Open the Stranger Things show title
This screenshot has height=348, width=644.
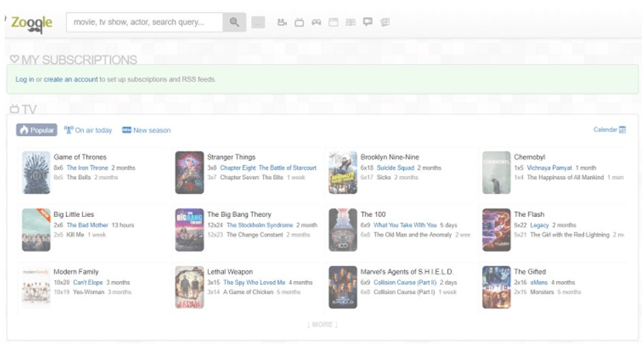pyautogui.click(x=231, y=157)
